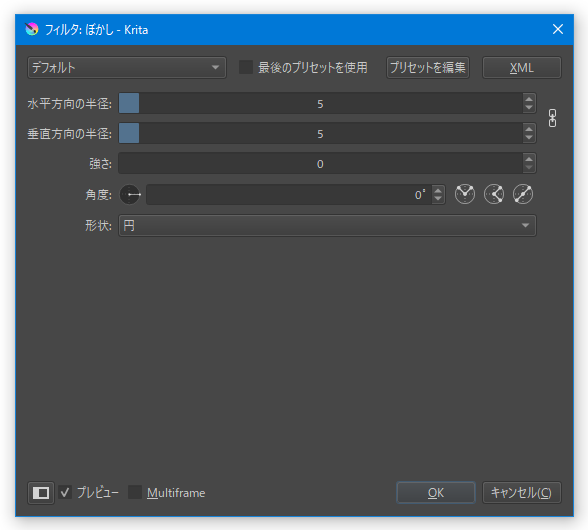
Task: Enable 最後のプリセットを使用 checkbox
Action: [x=246, y=68]
